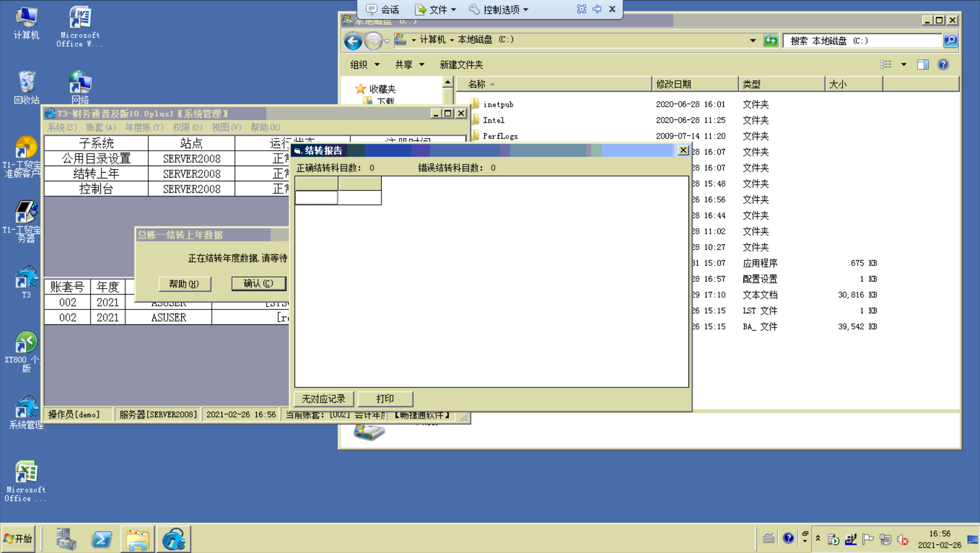
Task: Open Explorer help icon
Action: tap(943, 65)
